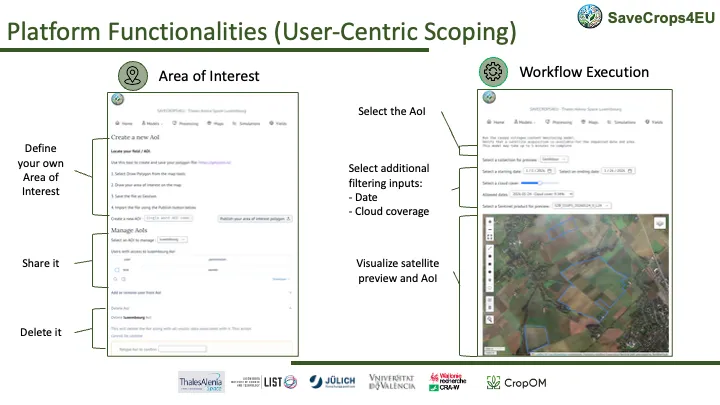The image size is (720, 405).
Task: Click the Download link under users table
Action: [x=281, y=279]
